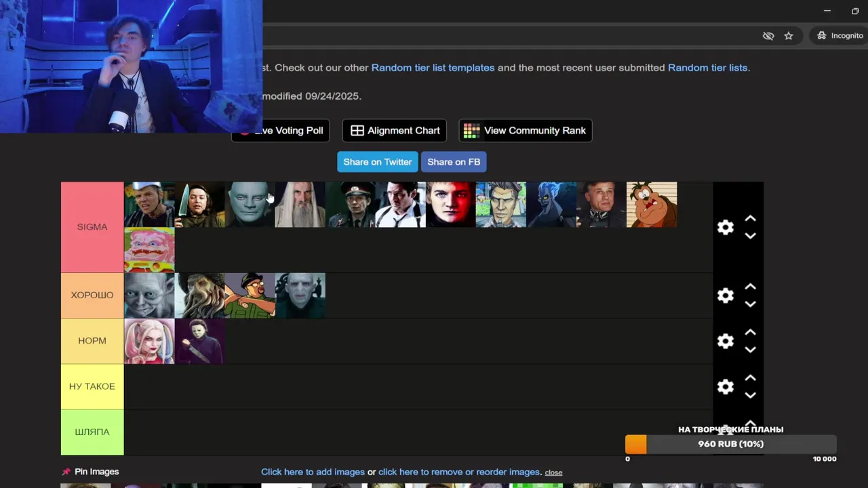The width and height of the screenshot is (868, 488).
Task: Click the Pin Images pushpin icon
Action: 66,472
